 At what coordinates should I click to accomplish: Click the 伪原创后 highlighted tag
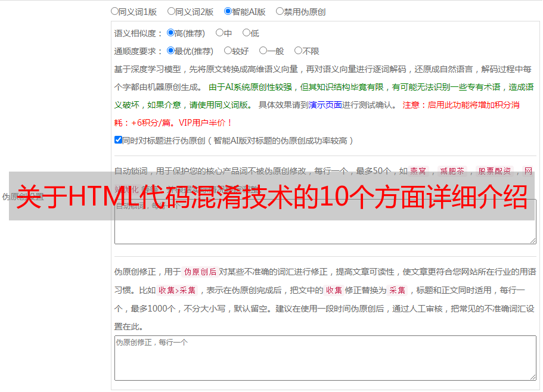coord(200,272)
